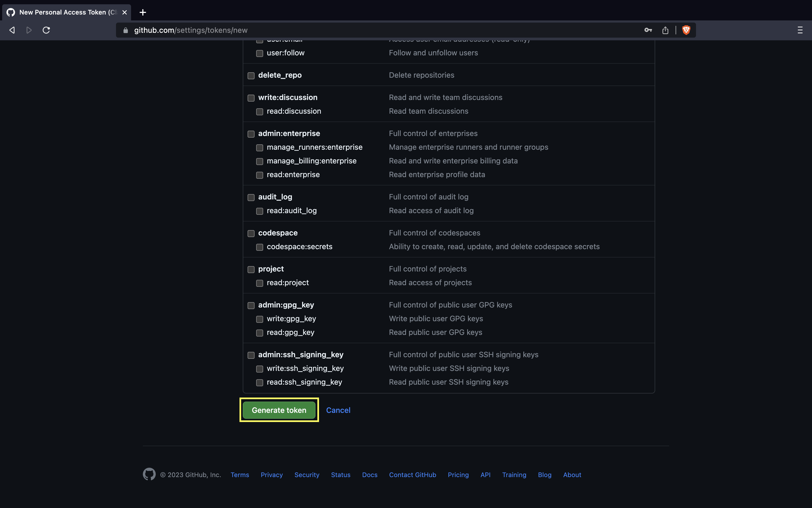Open the Privacy footer link
Image resolution: width=812 pixels, height=508 pixels.
pyautogui.click(x=272, y=475)
